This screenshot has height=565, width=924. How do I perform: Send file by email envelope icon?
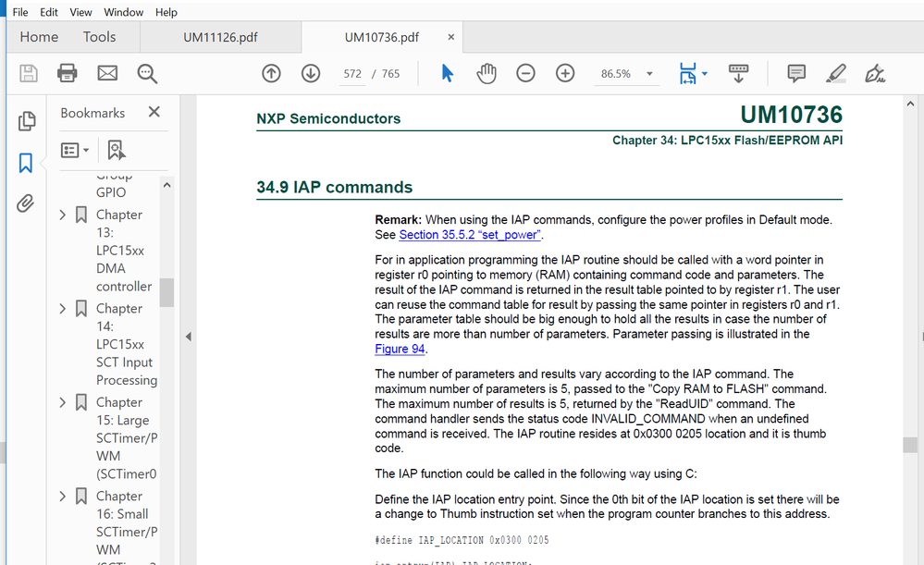pyautogui.click(x=107, y=74)
